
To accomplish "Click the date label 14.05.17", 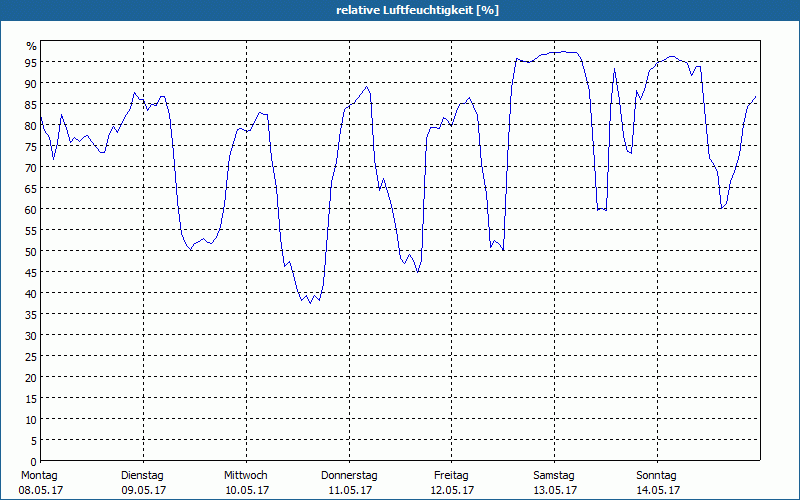I will [658, 490].
